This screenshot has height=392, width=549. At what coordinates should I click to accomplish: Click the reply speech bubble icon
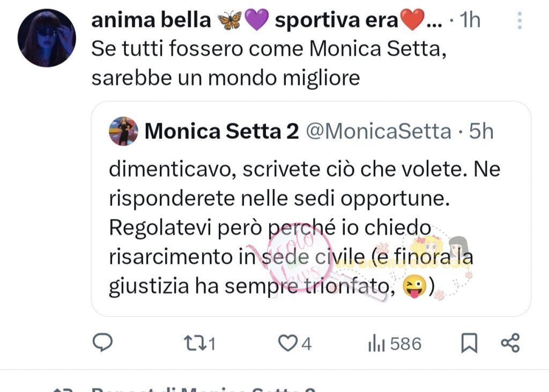102,343
